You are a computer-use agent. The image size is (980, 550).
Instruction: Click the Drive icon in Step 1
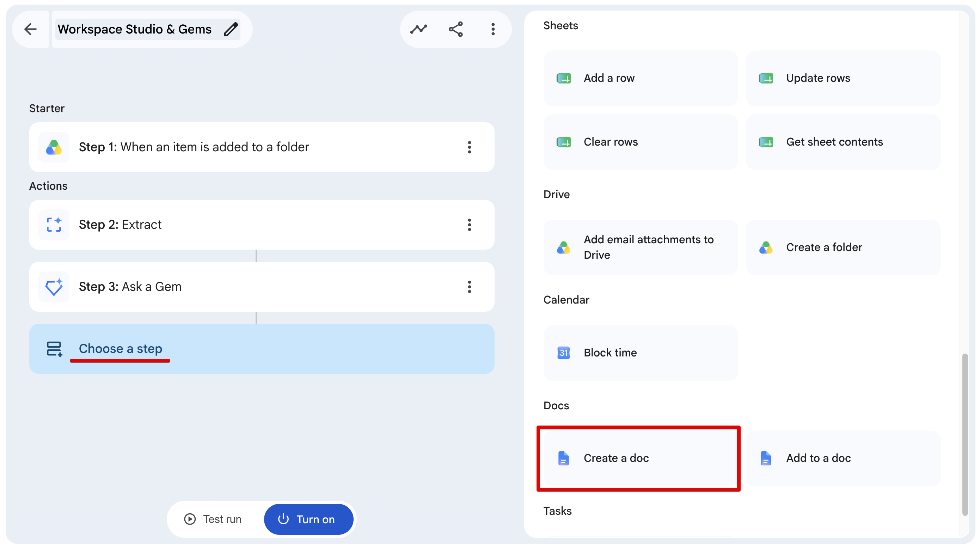[54, 147]
